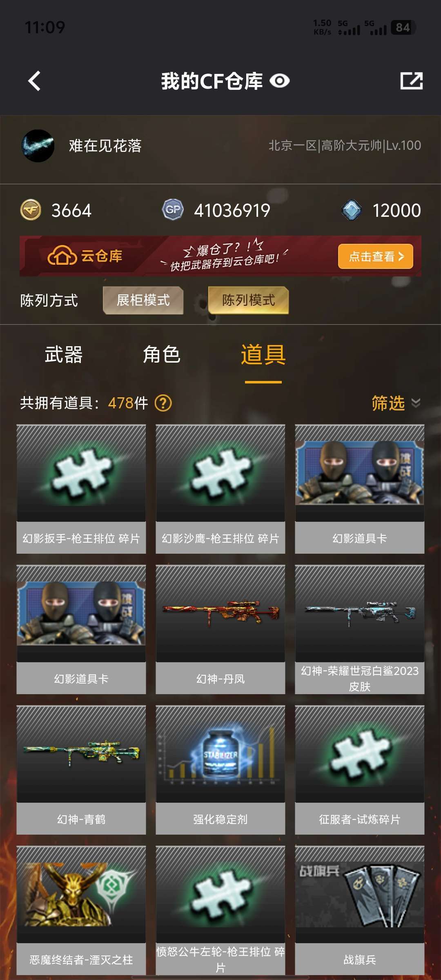This screenshot has height=980, width=441.
Task: Toggle warehouse visibility eye icon
Action: (x=280, y=81)
